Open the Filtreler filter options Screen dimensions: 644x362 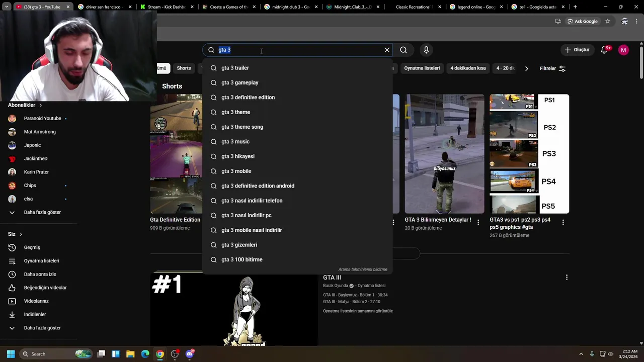point(552,68)
